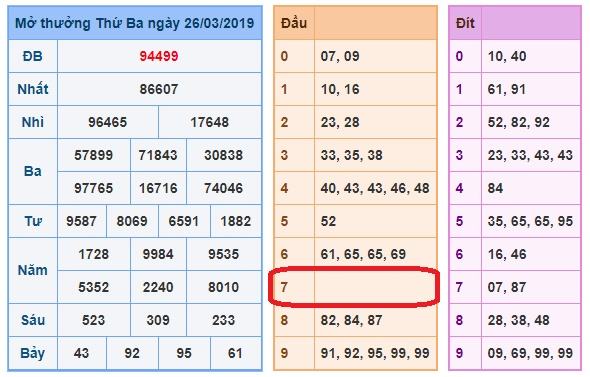Screen dimensions: 590x377
Task: Select Đầu row 1 values '10, 16'
Action: point(340,89)
